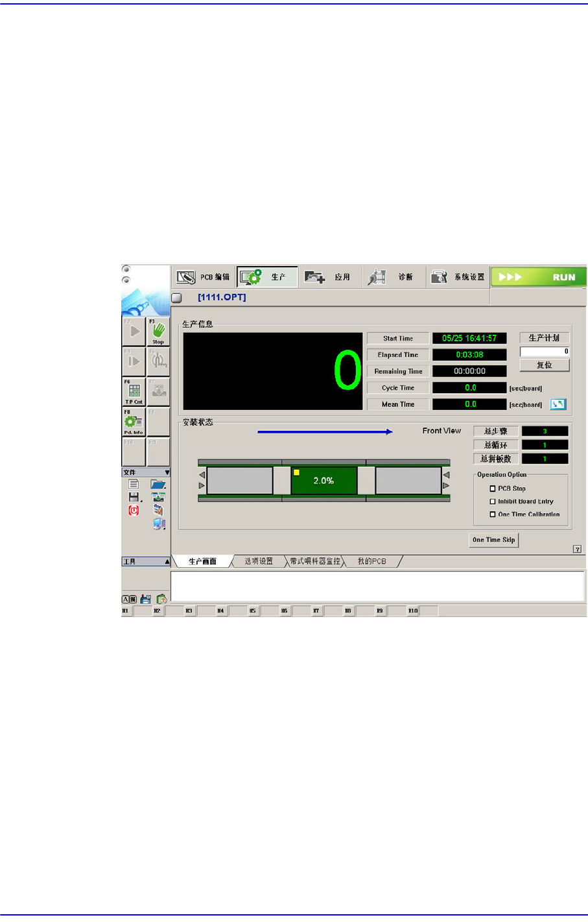Screen dimensions: 588x922
Task: Click the 总循环 label
Action: [x=496, y=445]
